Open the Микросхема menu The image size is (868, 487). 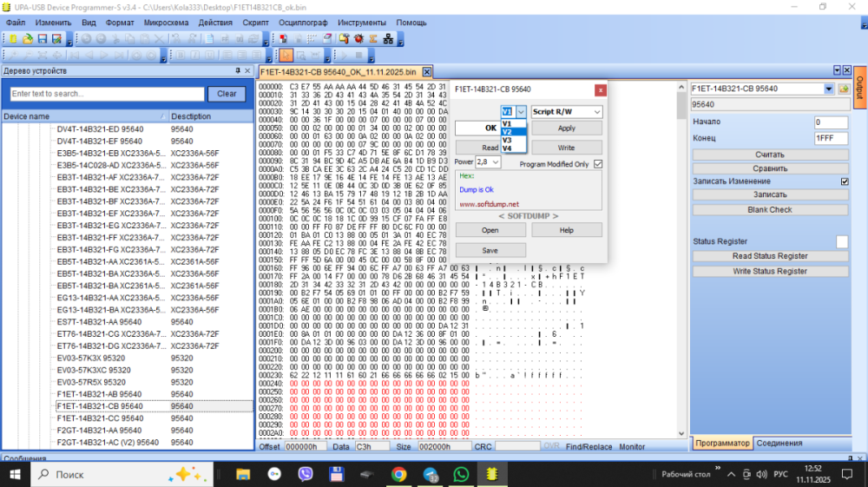click(166, 23)
